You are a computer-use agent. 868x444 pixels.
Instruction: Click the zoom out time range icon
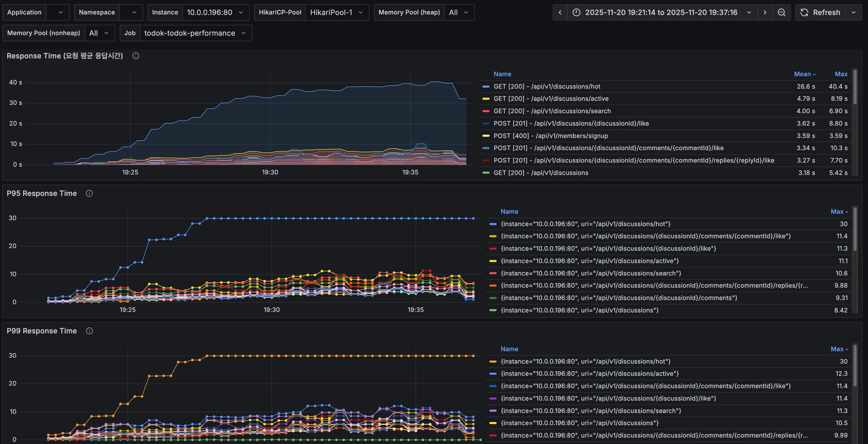pyautogui.click(x=781, y=12)
